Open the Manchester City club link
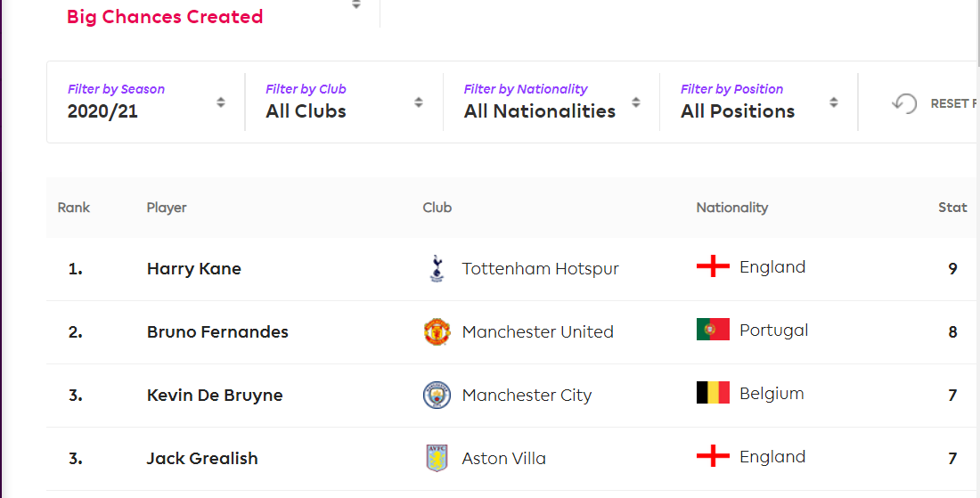Screen dimensions: 980x498 [x=527, y=396]
